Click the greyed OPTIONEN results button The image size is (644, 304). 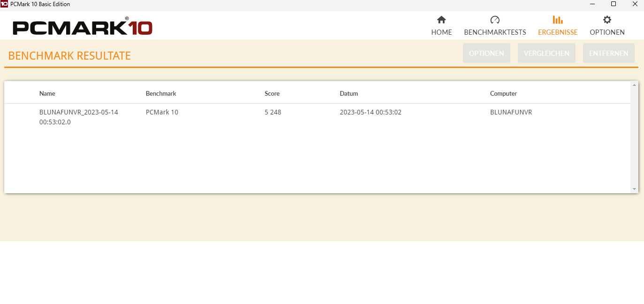click(486, 53)
